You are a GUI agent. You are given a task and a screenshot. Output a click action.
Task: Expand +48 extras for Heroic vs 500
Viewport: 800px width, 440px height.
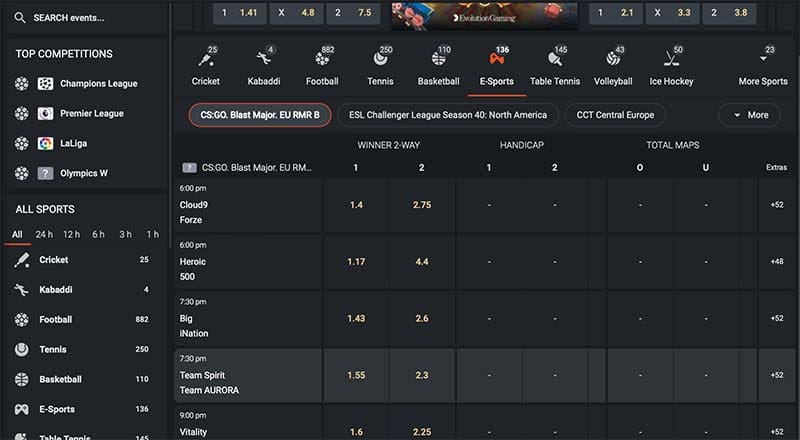click(x=777, y=261)
